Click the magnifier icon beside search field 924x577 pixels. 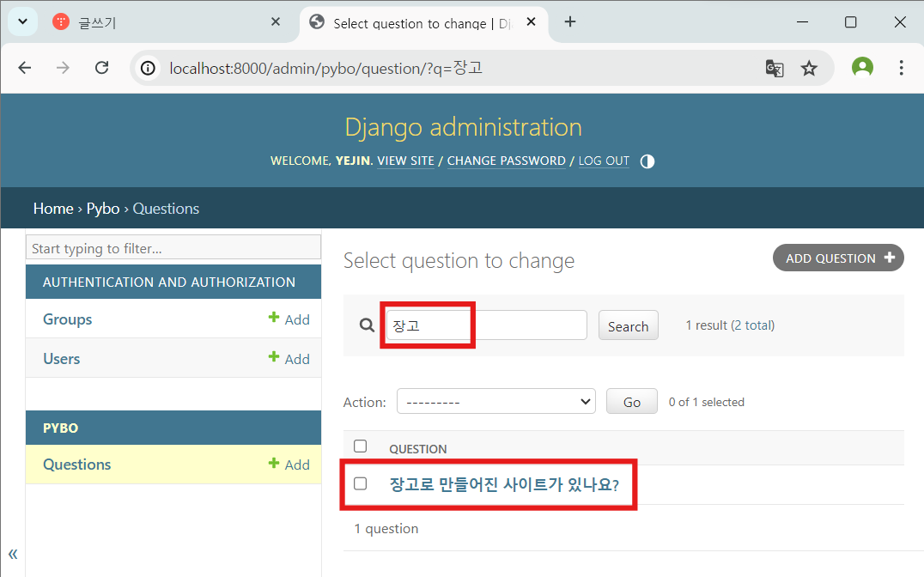367,325
